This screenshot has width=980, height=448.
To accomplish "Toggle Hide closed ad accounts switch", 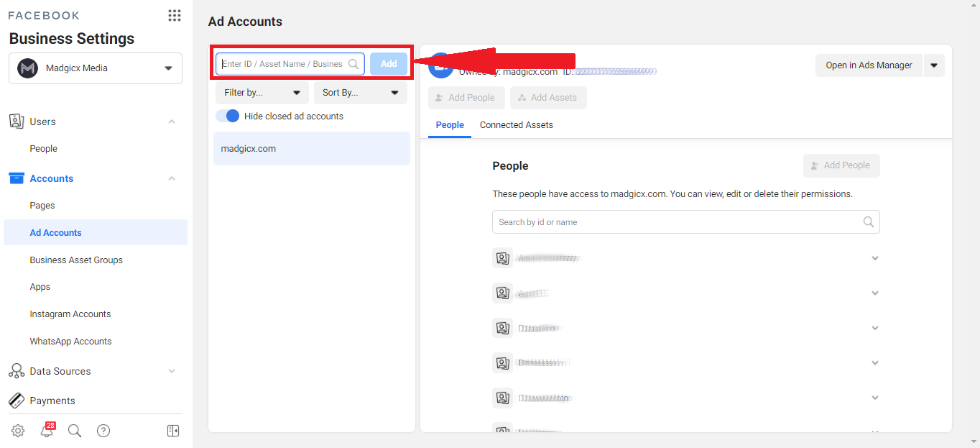I will (227, 116).
